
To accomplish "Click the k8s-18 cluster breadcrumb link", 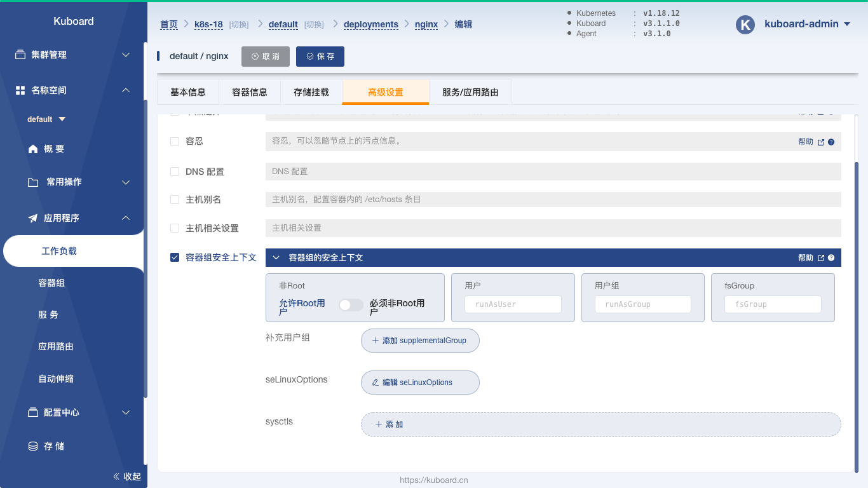I will point(208,24).
